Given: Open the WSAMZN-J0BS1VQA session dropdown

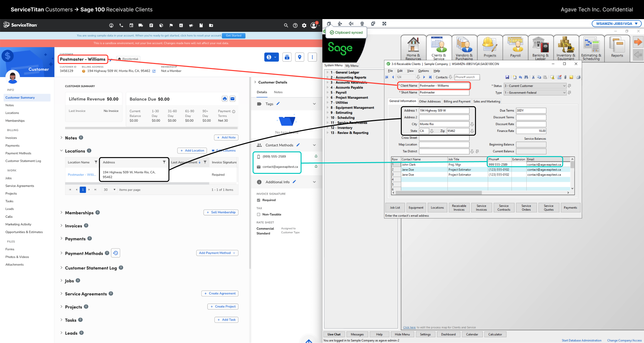Looking at the screenshot, I should pos(617,24).
